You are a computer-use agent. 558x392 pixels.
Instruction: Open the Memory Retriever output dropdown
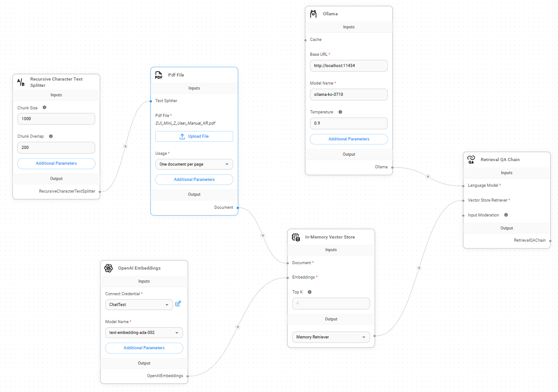coord(331,337)
